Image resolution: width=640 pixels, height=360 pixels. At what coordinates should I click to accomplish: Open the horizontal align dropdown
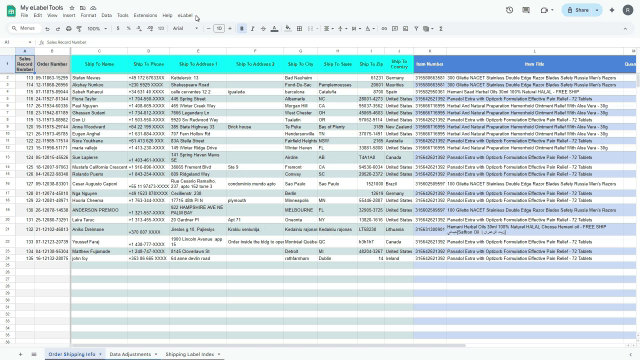[x=328, y=29]
